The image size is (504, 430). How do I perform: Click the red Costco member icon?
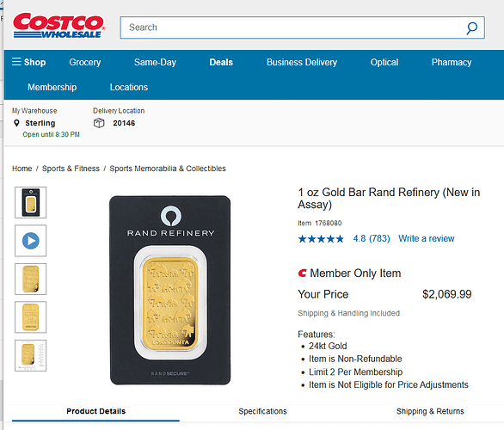[x=302, y=273]
